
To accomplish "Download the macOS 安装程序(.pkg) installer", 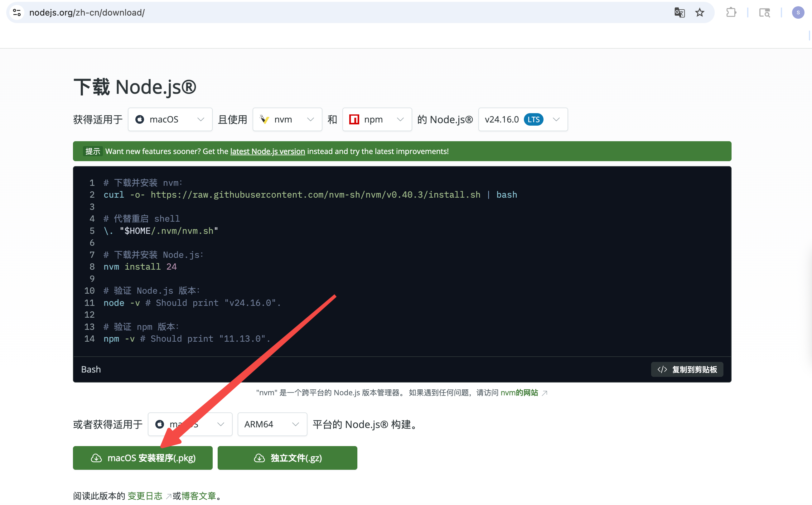I will tap(143, 458).
